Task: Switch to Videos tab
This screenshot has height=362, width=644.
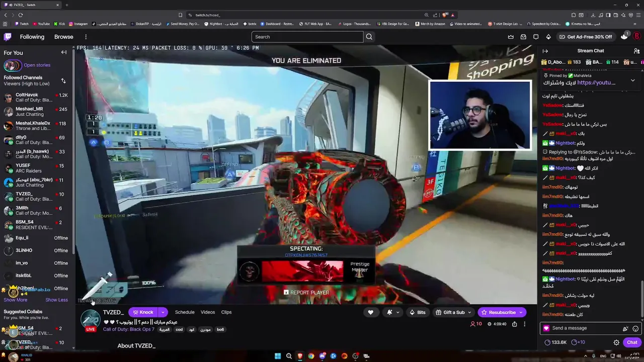Action: point(208,312)
